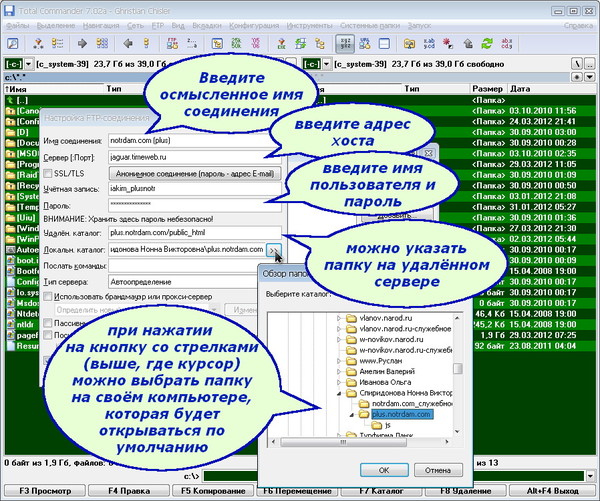
Task: Toggle the checkbox below 'Пассивн...' starting 'Пос'
Action: [x=48, y=335]
